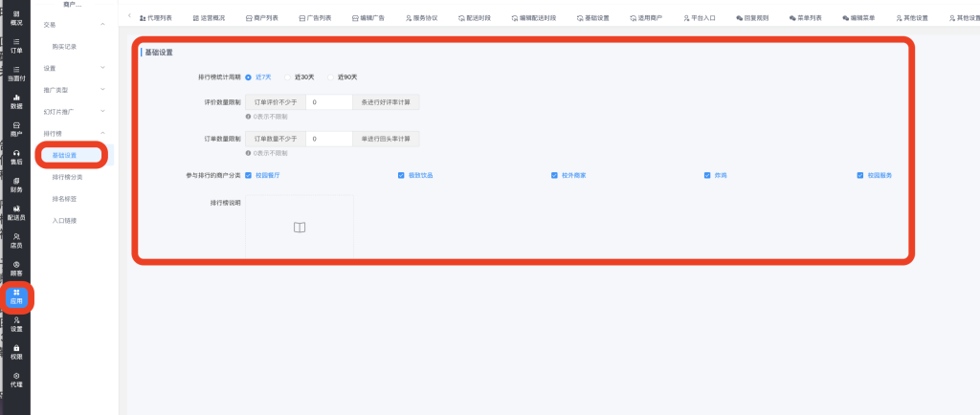Expand the 设置 submenu section
This screenshot has width=980, height=415.
[x=101, y=68]
